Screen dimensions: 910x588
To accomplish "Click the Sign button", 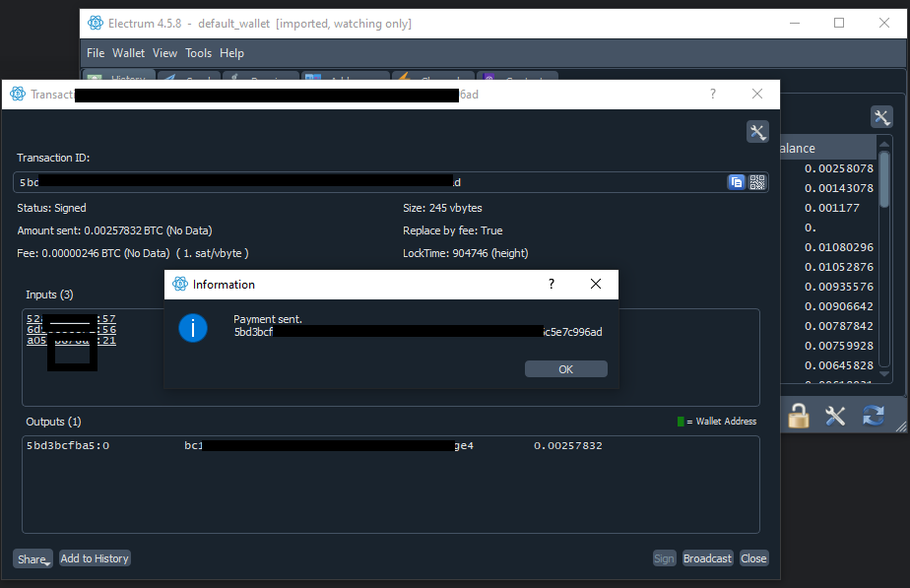I will (x=664, y=558).
